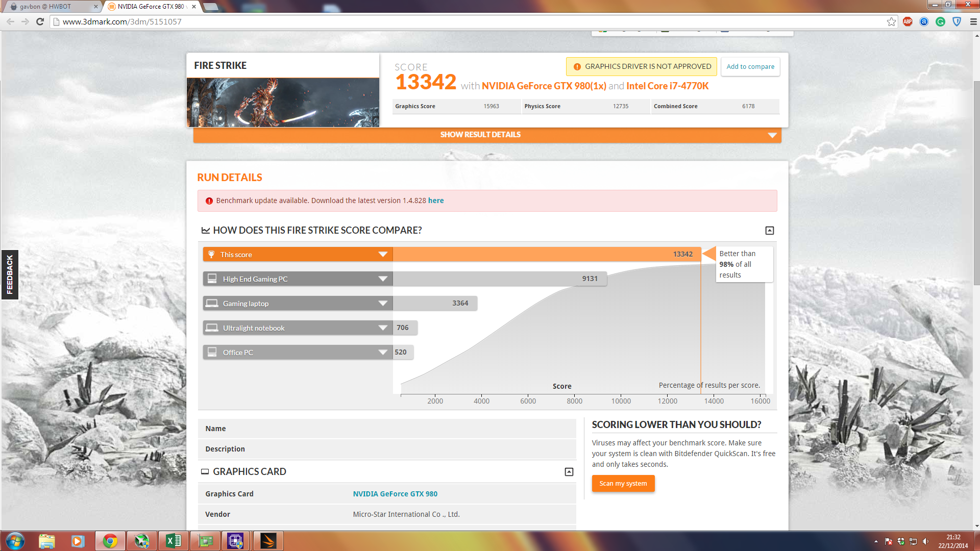
Task: Click the 13342 score bar
Action: point(547,254)
